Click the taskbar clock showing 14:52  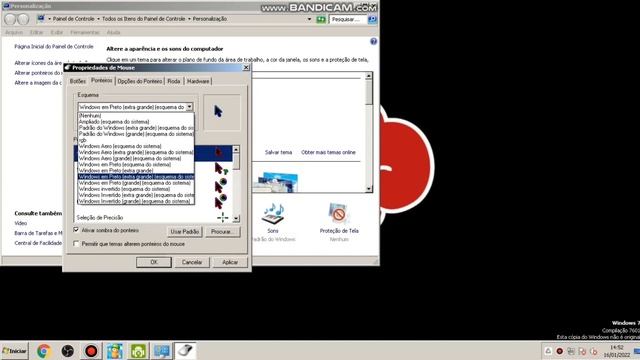click(x=617, y=351)
